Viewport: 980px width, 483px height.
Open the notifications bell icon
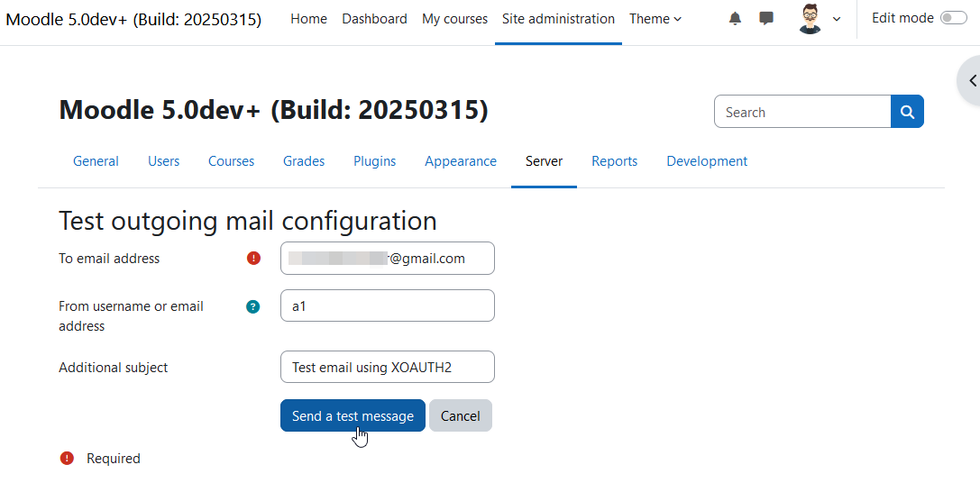coord(735,19)
